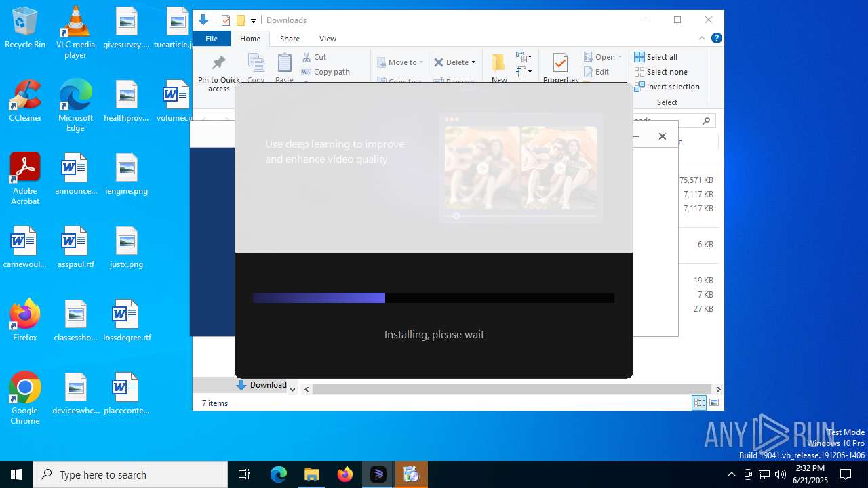Click quick access toolbar Properties icon
Viewport: 868px width, 488px height.
(226, 20)
